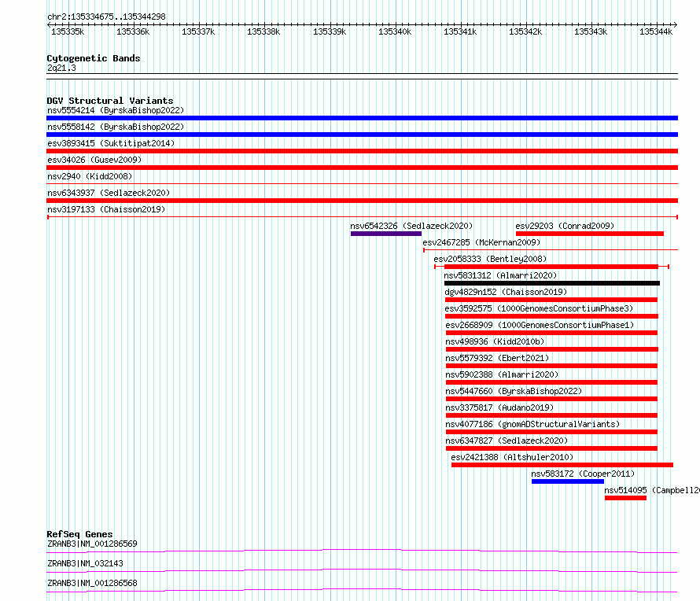
Task: Click the chr2:135334675..135344298 coordinate text
Action: pyautogui.click(x=106, y=17)
